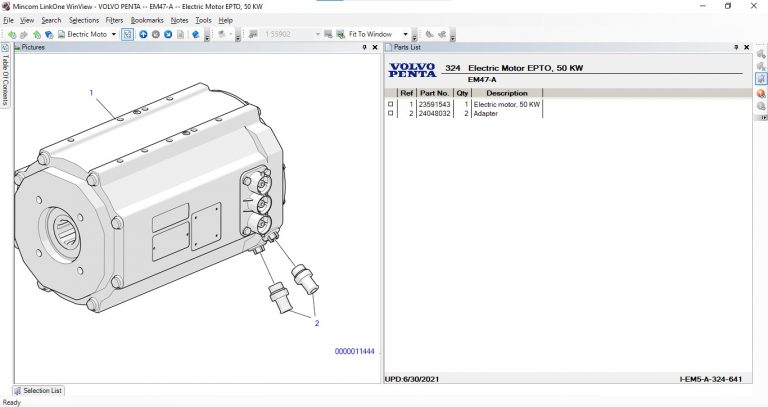Open the Electric Moto book dropdown
The image size is (768, 407).
tap(113, 34)
